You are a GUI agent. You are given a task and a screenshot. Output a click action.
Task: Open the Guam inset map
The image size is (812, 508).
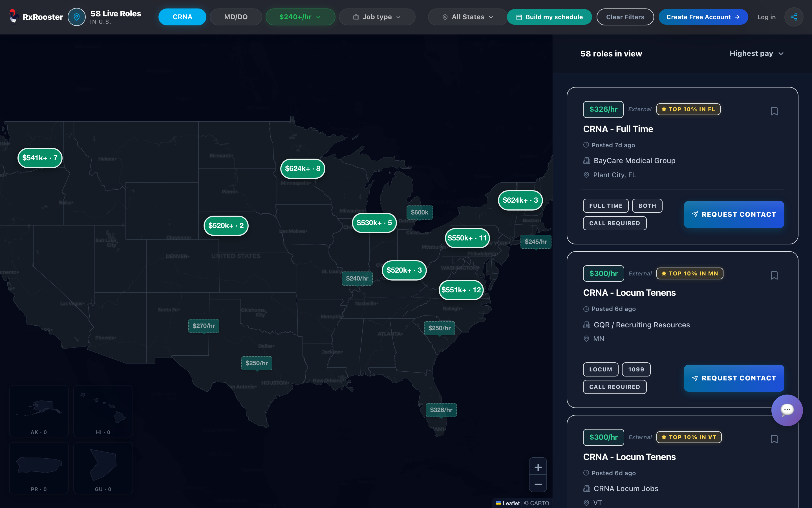coord(103,468)
